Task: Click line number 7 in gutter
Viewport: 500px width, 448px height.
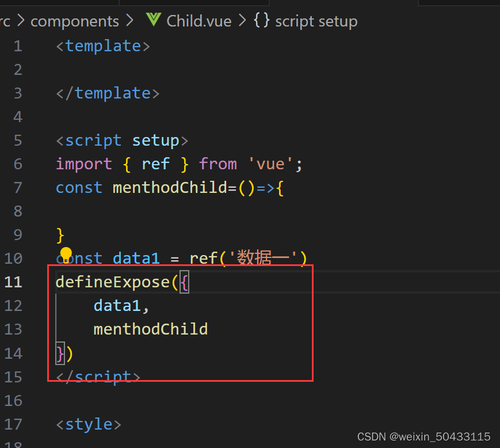Action: [x=18, y=188]
